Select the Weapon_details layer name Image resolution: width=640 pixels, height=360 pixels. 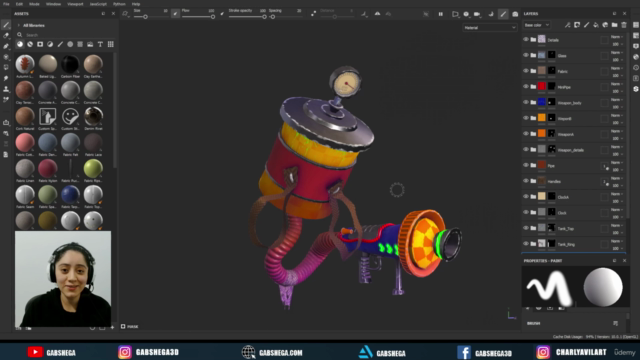571,150
